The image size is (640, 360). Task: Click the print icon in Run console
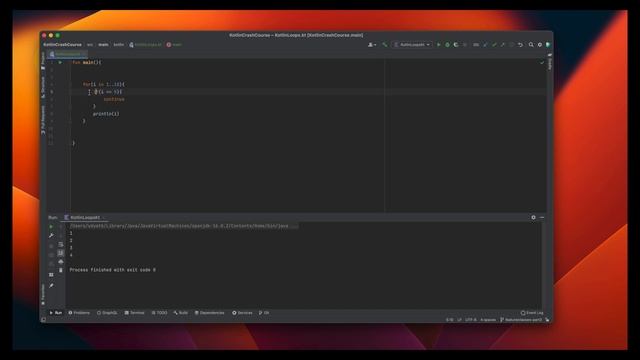click(61, 262)
